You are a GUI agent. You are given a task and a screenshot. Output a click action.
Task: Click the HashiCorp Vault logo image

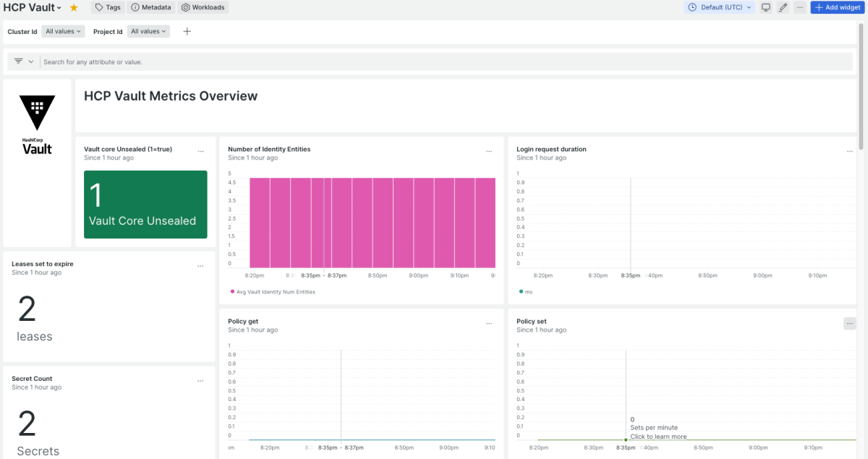37,126
